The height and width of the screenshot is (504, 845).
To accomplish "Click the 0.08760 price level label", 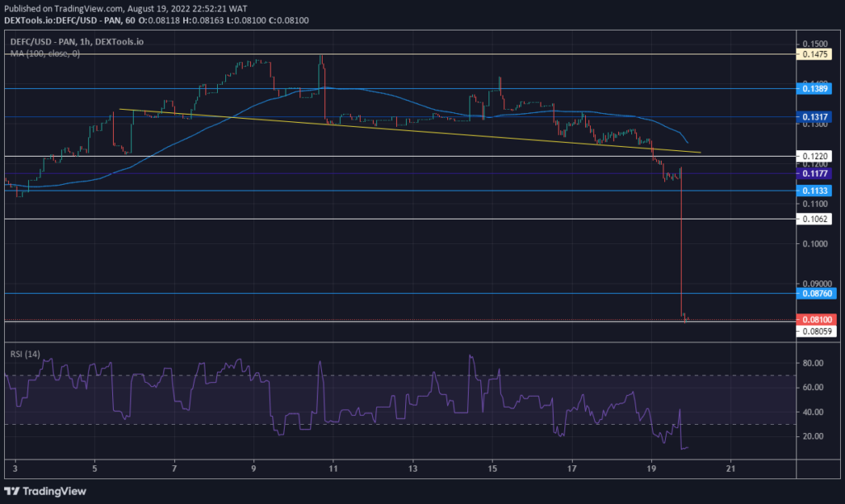I will (x=816, y=294).
